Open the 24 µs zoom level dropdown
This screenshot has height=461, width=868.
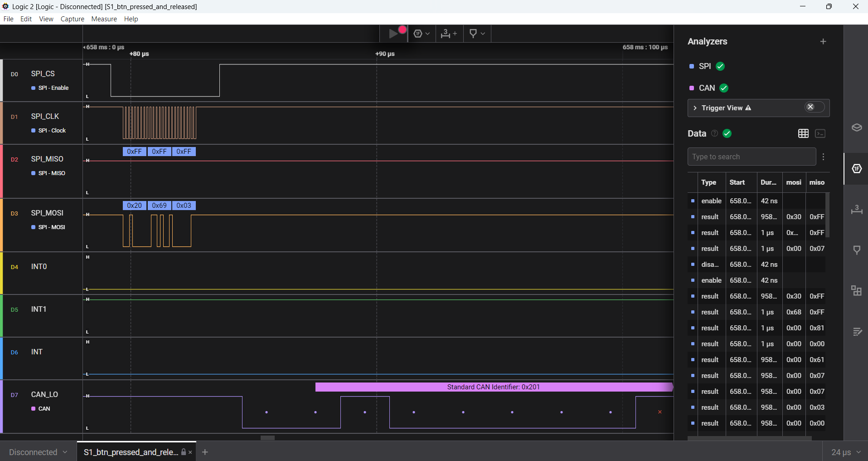[845, 452]
